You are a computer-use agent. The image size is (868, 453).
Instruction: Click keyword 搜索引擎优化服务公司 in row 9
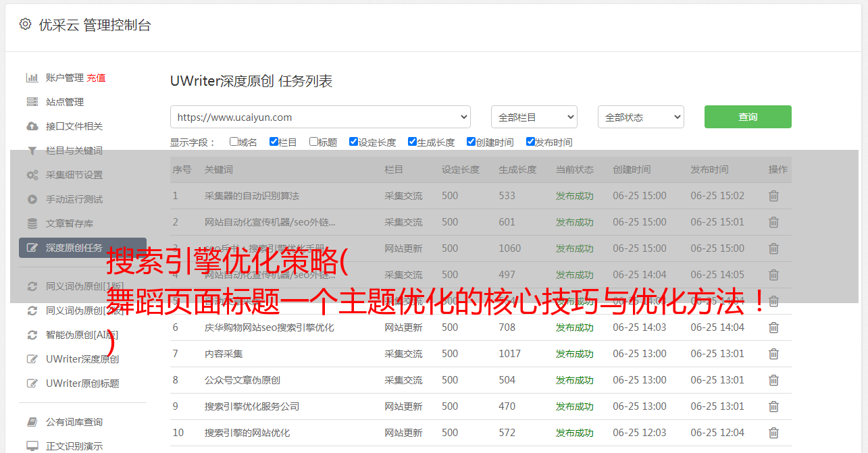tap(251, 406)
